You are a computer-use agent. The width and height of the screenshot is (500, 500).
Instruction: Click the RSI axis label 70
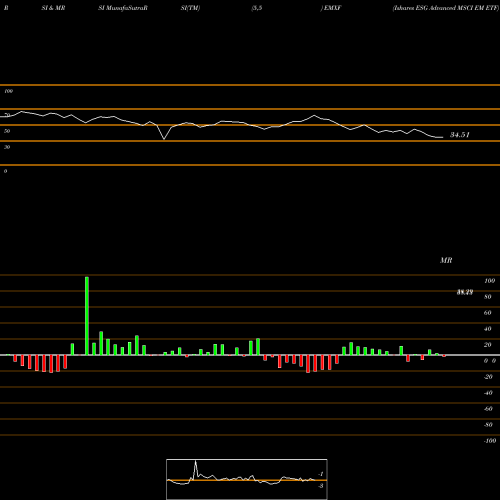pyautogui.click(x=7, y=115)
